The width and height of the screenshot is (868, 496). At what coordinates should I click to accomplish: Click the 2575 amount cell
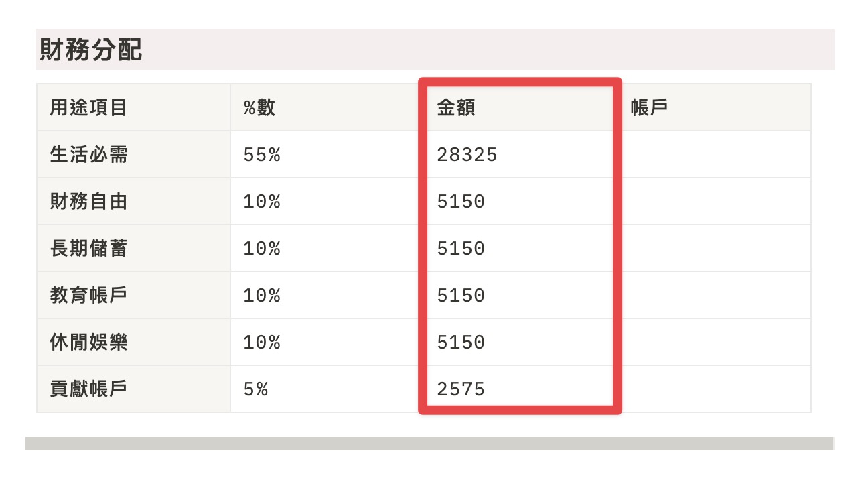coord(520,389)
